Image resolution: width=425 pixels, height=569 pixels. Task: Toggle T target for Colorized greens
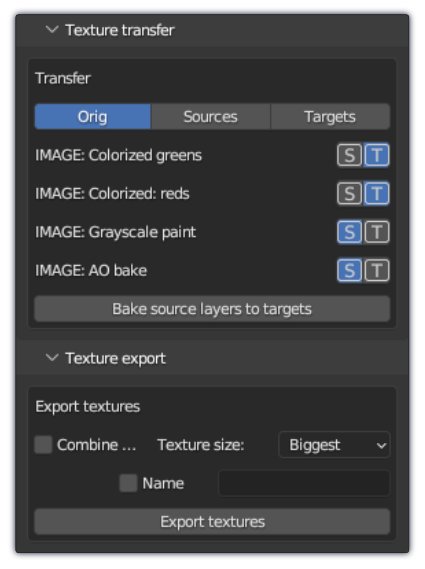point(377,155)
